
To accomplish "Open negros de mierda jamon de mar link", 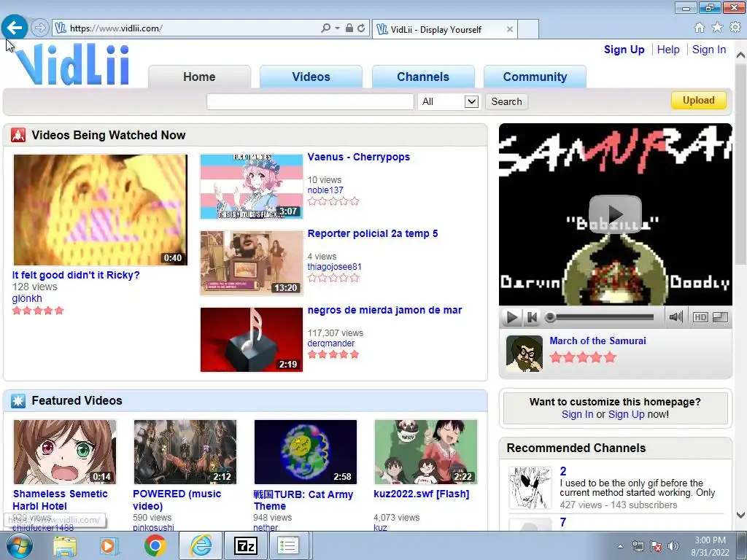I will click(384, 311).
